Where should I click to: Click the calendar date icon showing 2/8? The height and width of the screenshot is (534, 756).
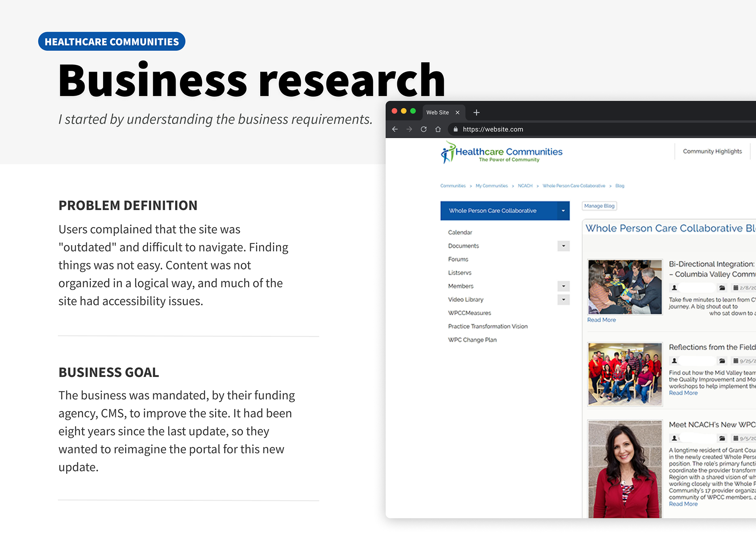tap(736, 288)
